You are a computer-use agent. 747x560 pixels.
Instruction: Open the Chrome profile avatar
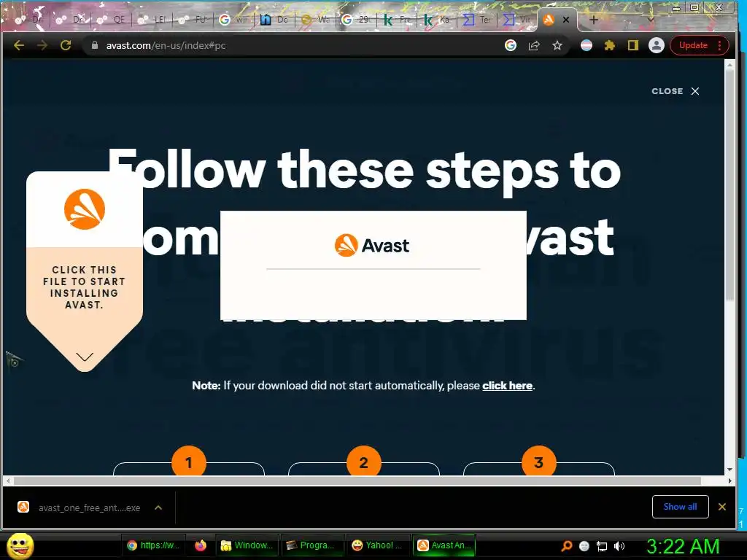[x=657, y=45]
